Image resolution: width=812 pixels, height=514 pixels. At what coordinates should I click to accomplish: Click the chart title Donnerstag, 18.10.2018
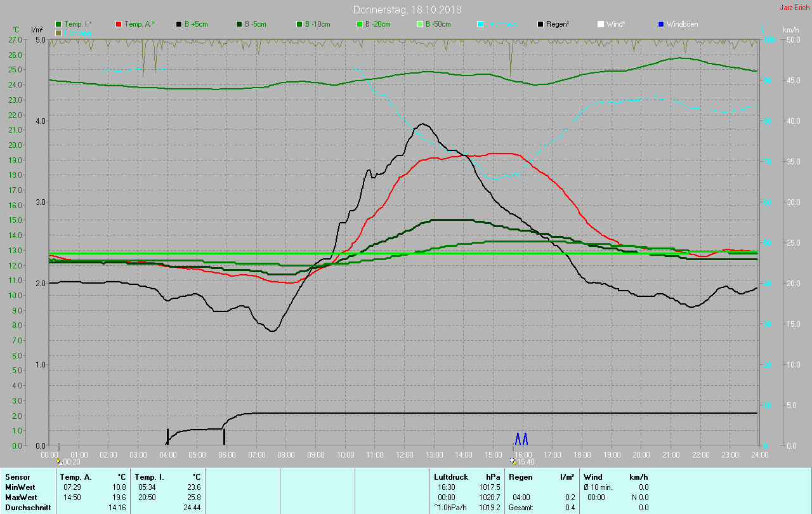407,10
